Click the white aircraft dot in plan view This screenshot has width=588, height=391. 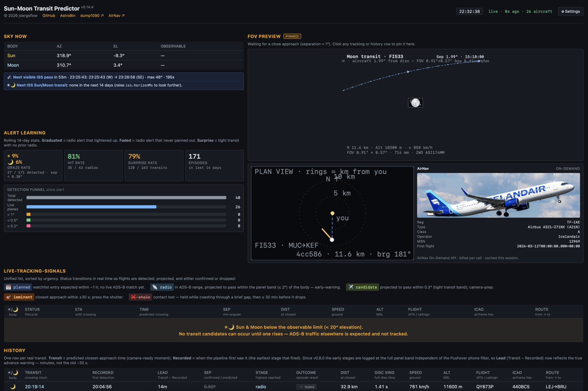tap(332, 240)
